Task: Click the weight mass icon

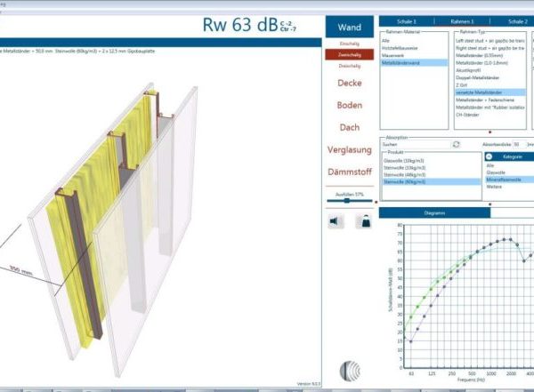Action: [x=363, y=222]
